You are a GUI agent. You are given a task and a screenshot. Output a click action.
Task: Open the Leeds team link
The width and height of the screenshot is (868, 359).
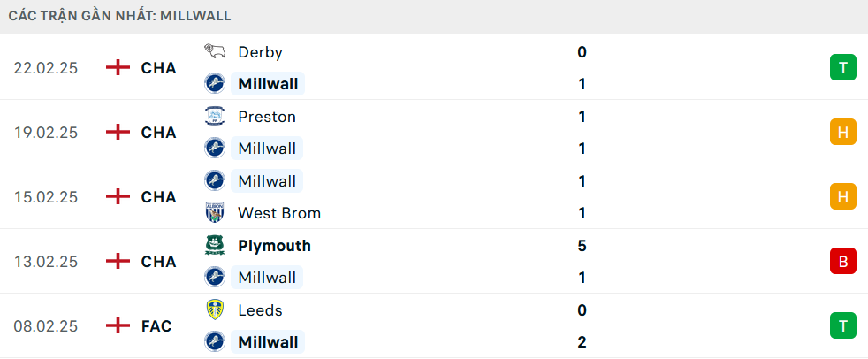pyautogui.click(x=260, y=310)
